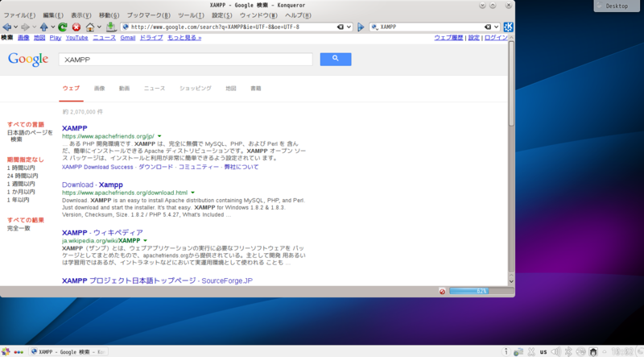Open the ブックマーク(B) menu
This screenshot has height=357, width=644.
[x=148, y=15]
